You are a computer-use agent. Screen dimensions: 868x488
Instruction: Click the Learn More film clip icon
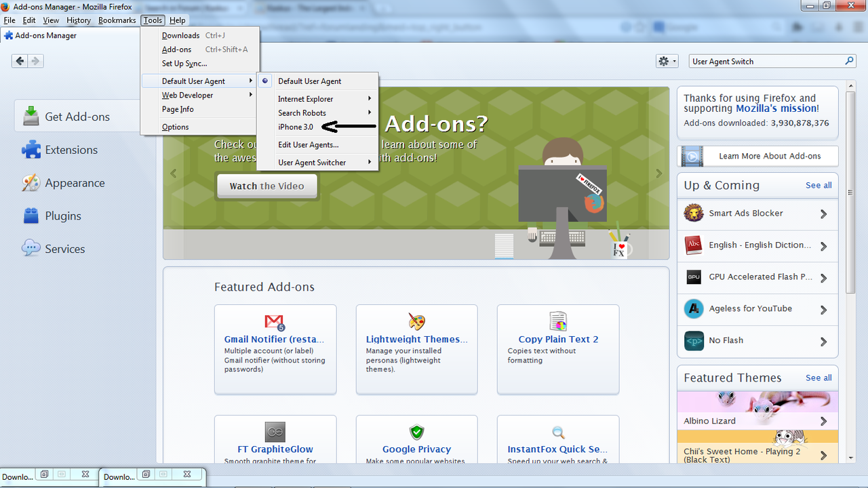pyautogui.click(x=692, y=157)
